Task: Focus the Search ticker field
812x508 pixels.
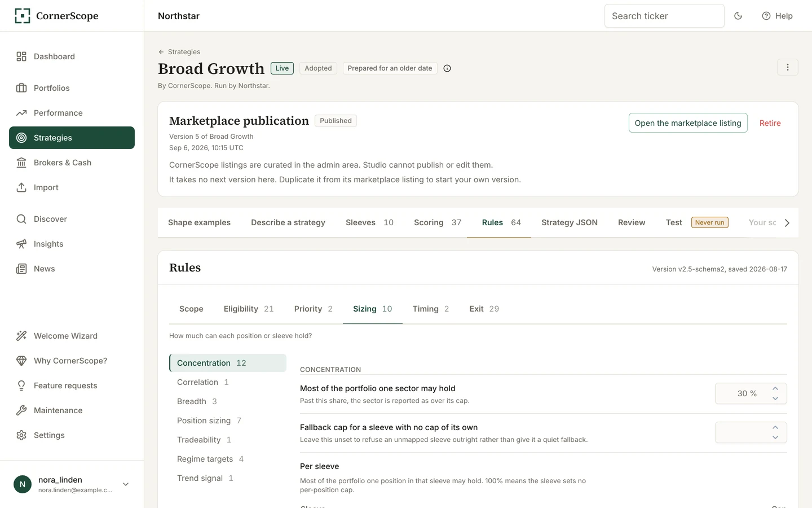Action: pyautogui.click(x=664, y=16)
